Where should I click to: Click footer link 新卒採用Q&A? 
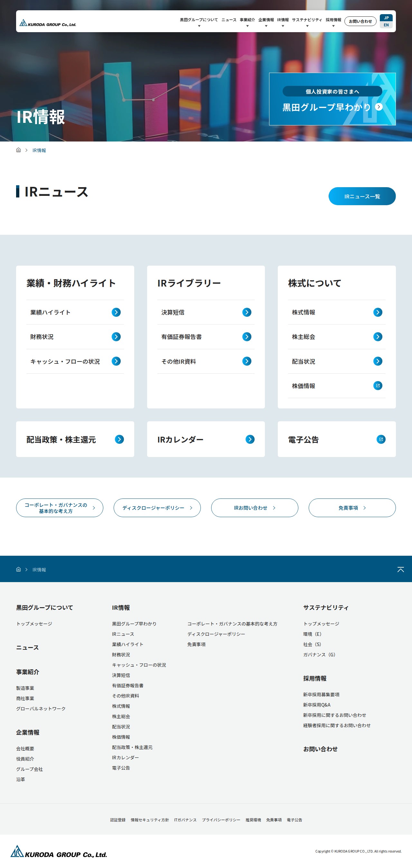pos(317,705)
